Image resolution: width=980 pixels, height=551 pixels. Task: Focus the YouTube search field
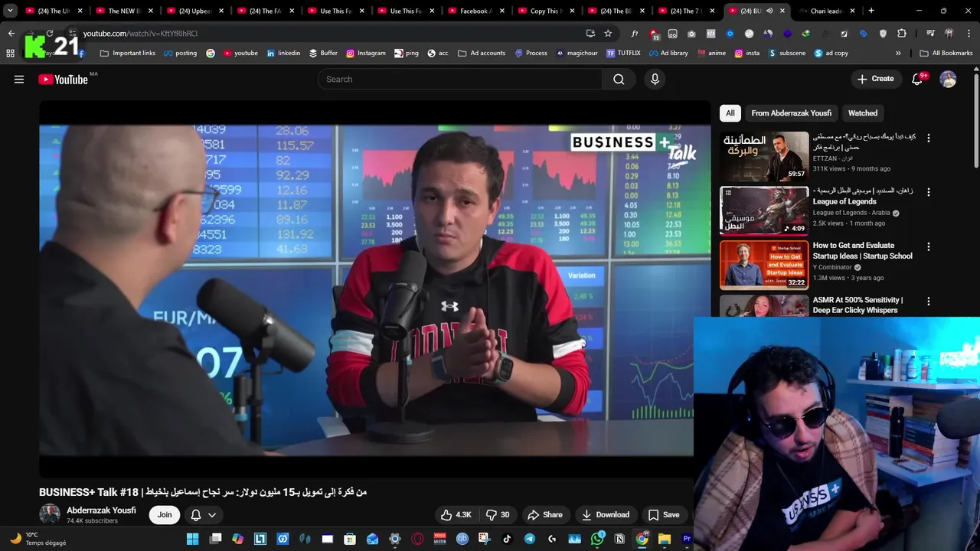[459, 80]
